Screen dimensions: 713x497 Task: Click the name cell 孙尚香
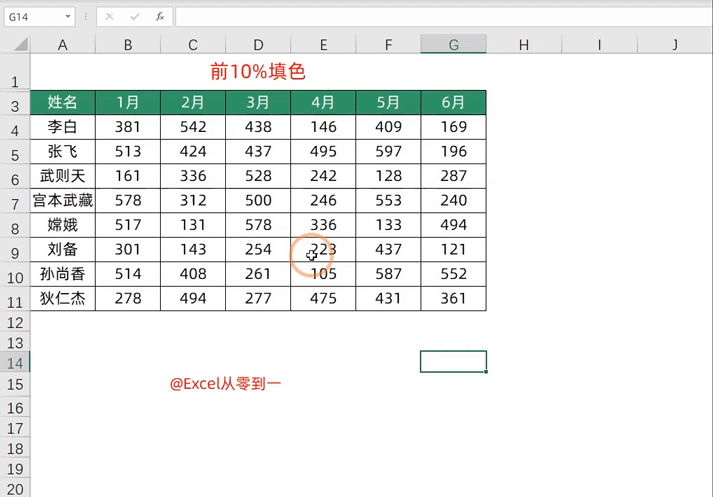point(63,274)
